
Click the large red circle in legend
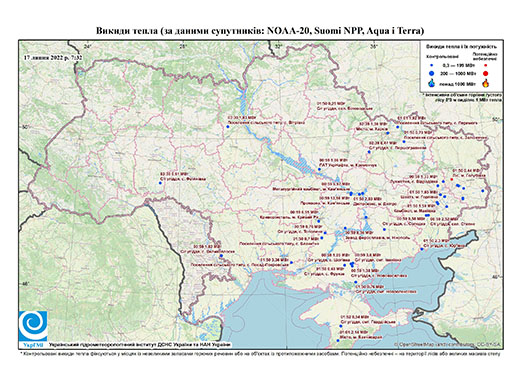pos(486,73)
